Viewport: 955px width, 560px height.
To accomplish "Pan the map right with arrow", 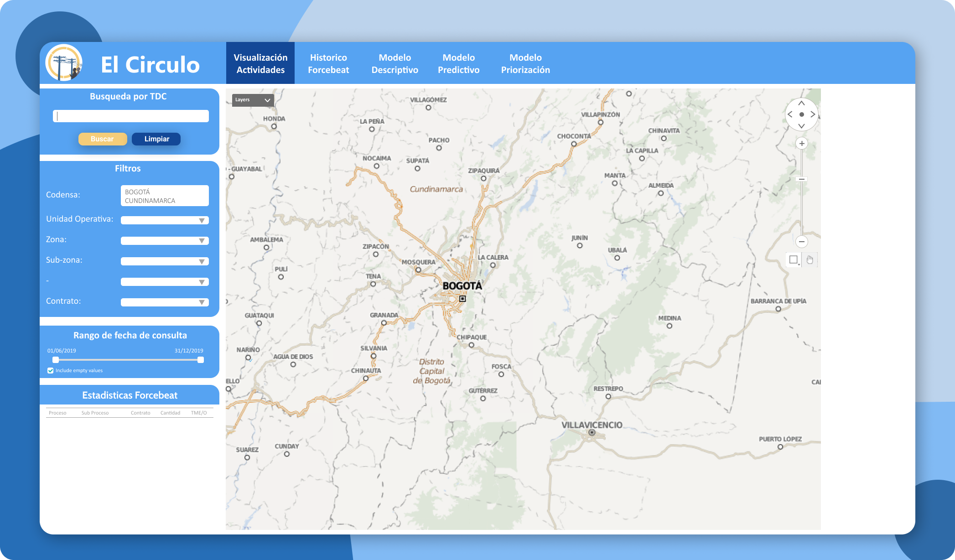I will coord(813,114).
